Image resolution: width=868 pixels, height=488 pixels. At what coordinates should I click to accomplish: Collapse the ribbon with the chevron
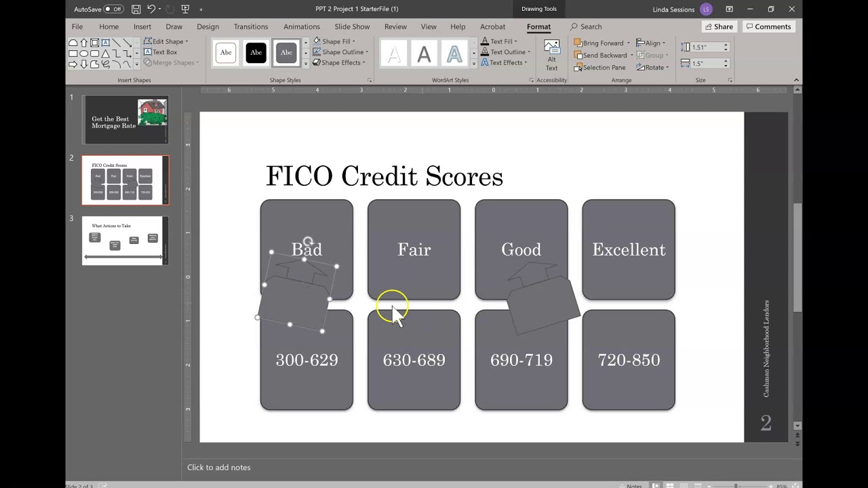point(797,80)
